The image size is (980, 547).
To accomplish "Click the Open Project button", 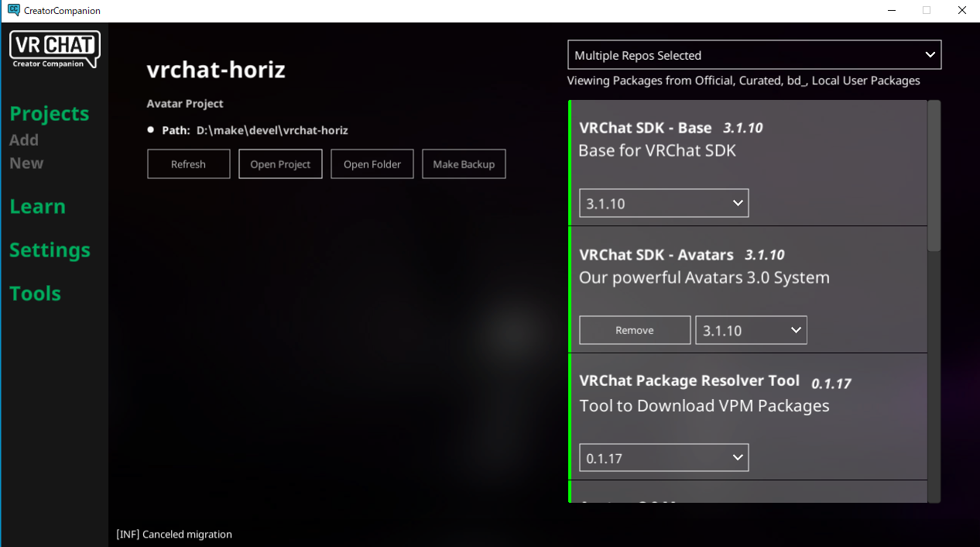I will click(280, 164).
